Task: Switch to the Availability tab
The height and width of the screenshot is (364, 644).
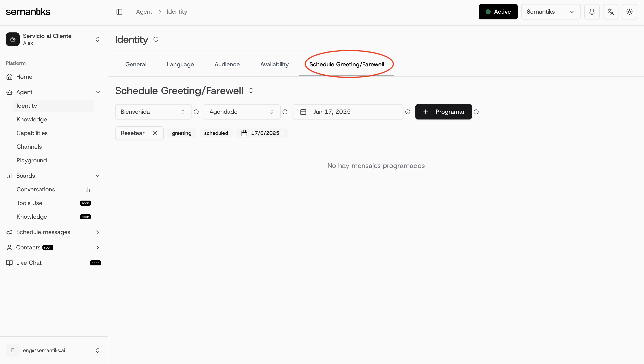Action: [274, 64]
